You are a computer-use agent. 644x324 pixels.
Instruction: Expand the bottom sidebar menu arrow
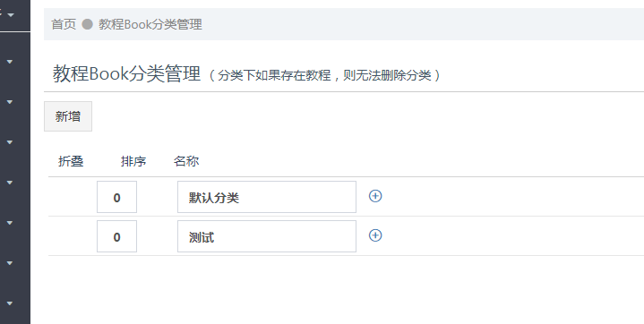tap(10, 303)
